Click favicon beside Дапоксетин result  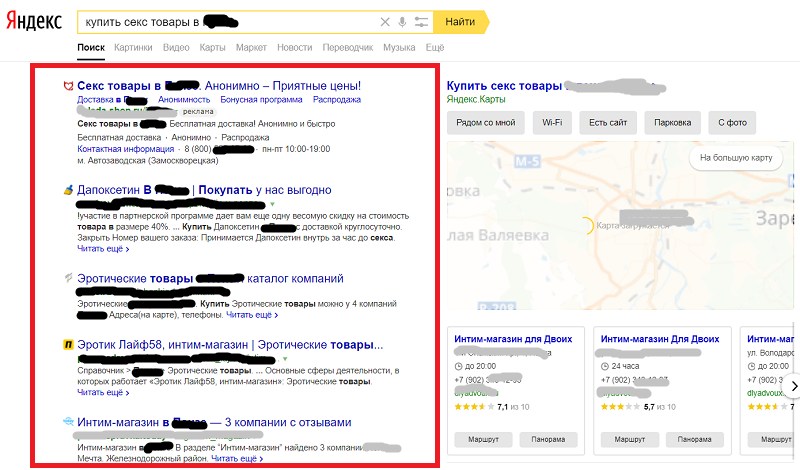point(68,190)
